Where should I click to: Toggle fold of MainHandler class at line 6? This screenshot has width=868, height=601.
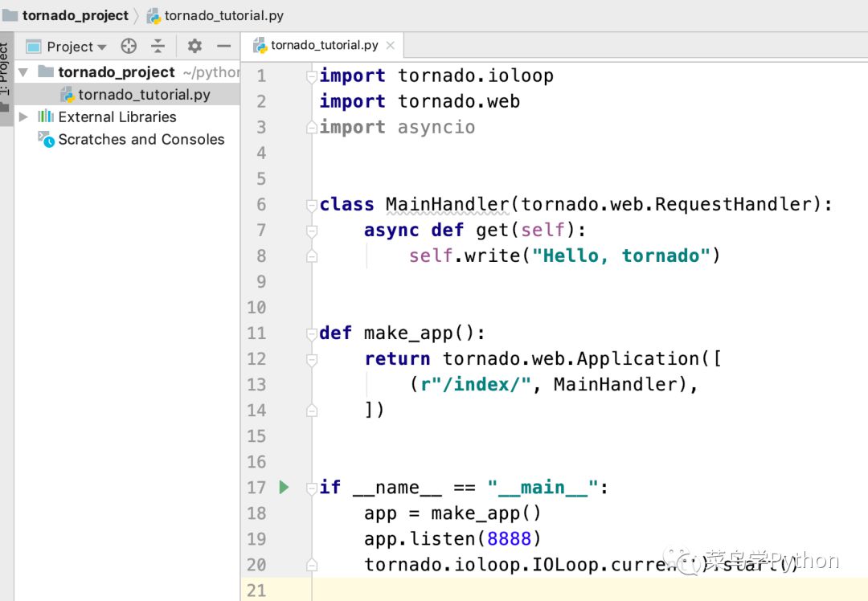click(312, 205)
